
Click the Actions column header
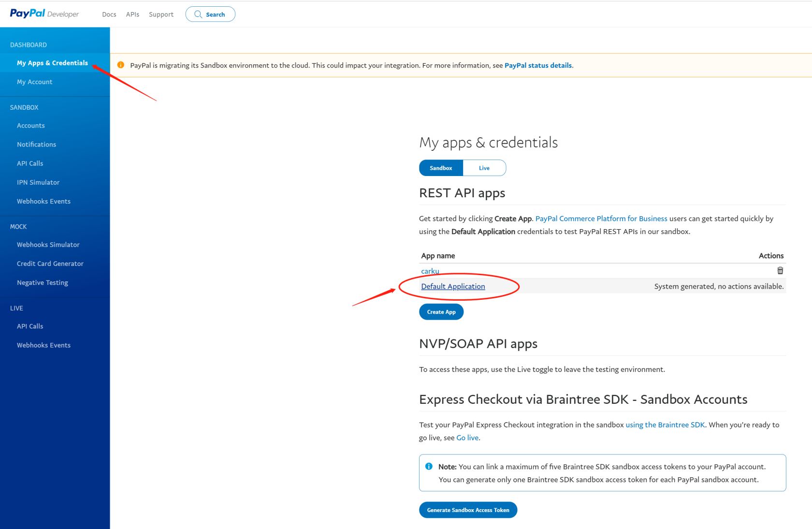[x=771, y=255]
